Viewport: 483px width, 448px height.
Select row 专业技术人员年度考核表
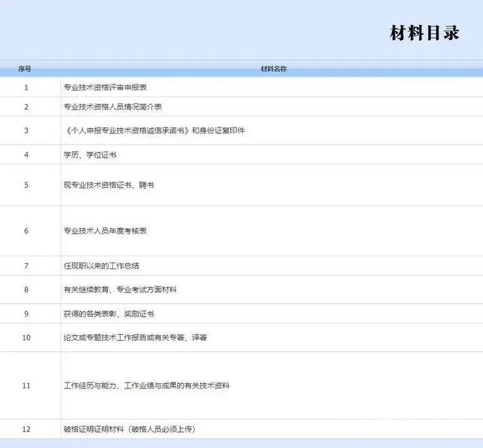[x=241, y=231]
